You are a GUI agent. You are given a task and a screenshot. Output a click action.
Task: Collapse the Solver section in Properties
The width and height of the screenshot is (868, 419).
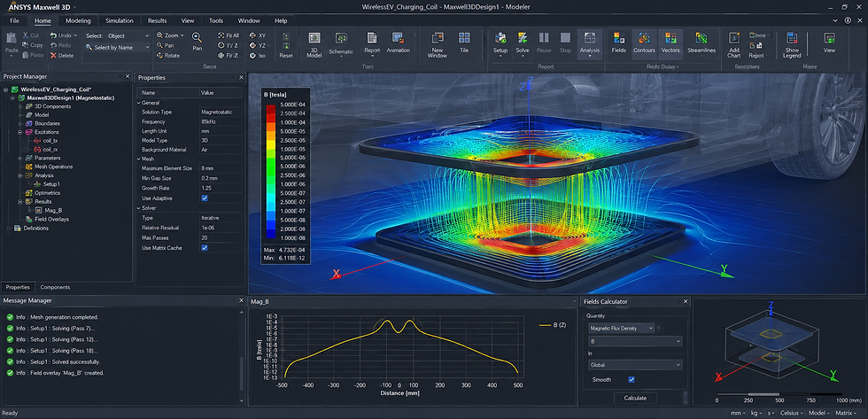(x=139, y=208)
